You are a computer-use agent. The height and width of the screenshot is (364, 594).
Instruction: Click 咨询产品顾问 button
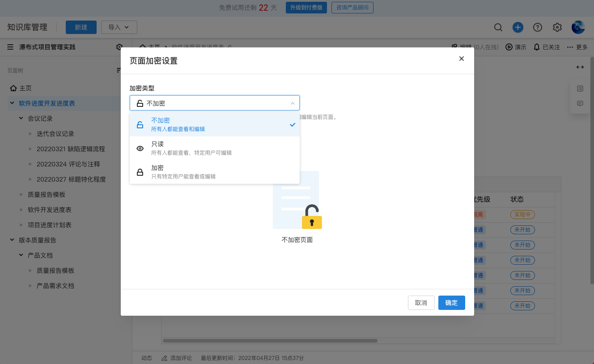352,8
